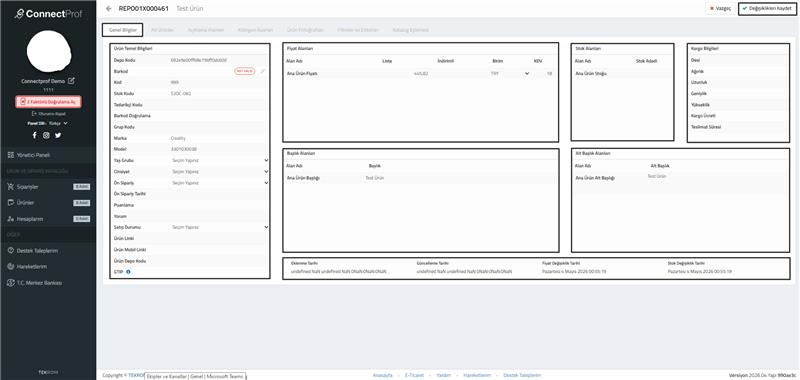Click the Oturumu Kapat logout link
800x380 pixels.
(x=48, y=114)
